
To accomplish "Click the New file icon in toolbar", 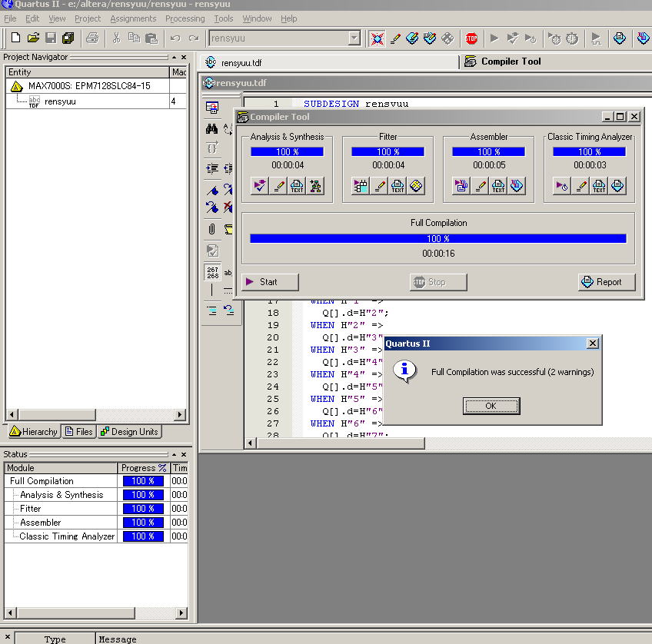I will pyautogui.click(x=16, y=38).
